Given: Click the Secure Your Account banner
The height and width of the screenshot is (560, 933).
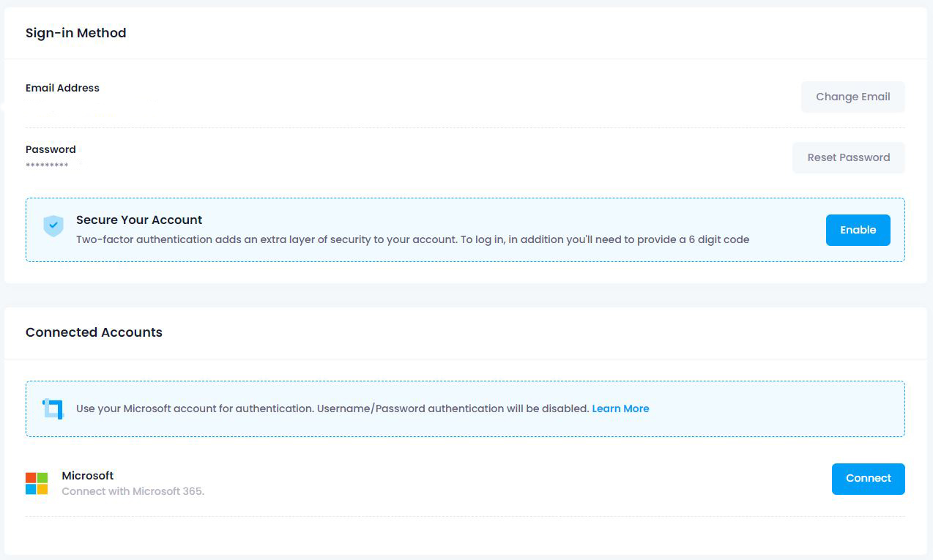Looking at the screenshot, I should pyautogui.click(x=466, y=229).
